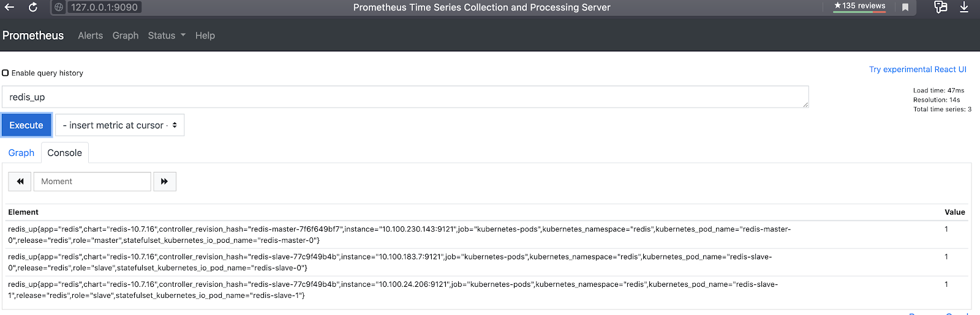This screenshot has height=315, width=980.
Task: Click the Execute button
Action: pyautogui.click(x=26, y=125)
